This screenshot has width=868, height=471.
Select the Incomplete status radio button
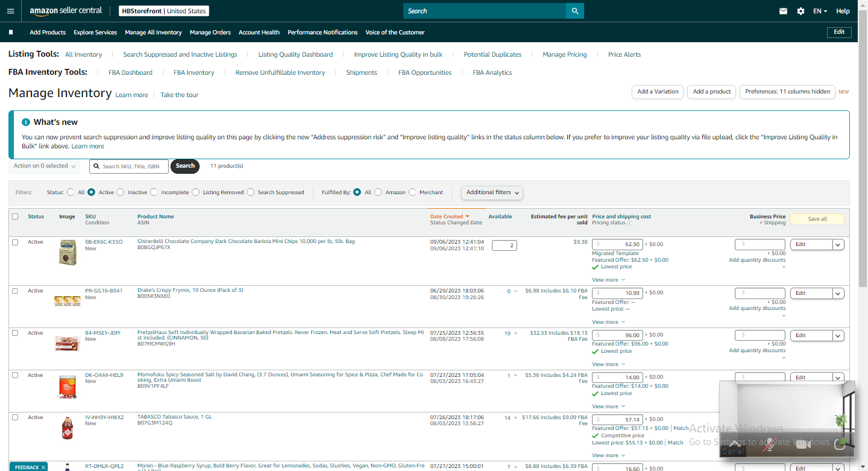(x=154, y=192)
